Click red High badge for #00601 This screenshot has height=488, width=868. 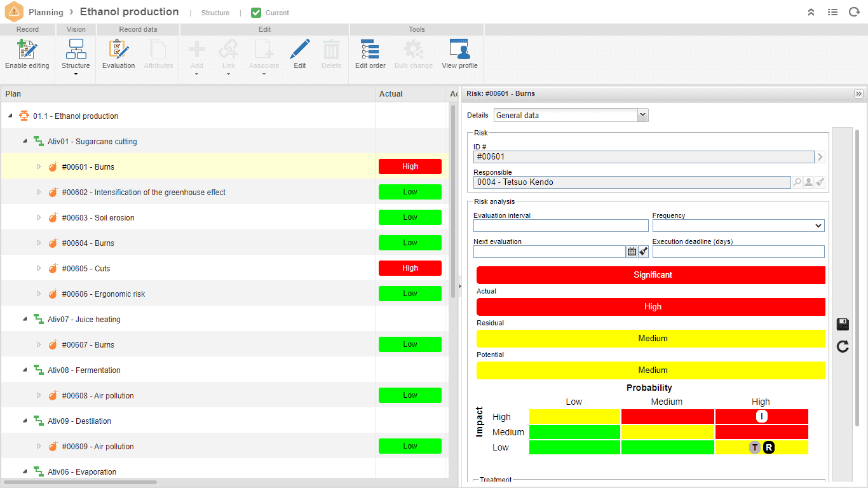410,166
